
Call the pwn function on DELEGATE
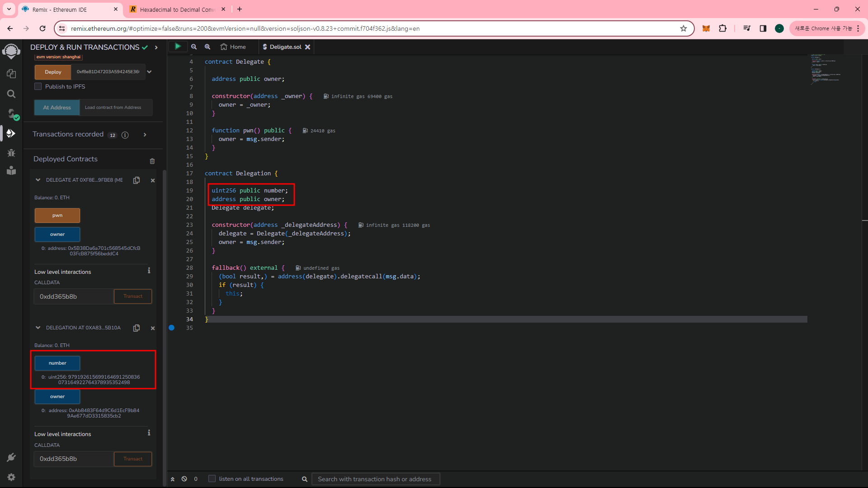[57, 216]
